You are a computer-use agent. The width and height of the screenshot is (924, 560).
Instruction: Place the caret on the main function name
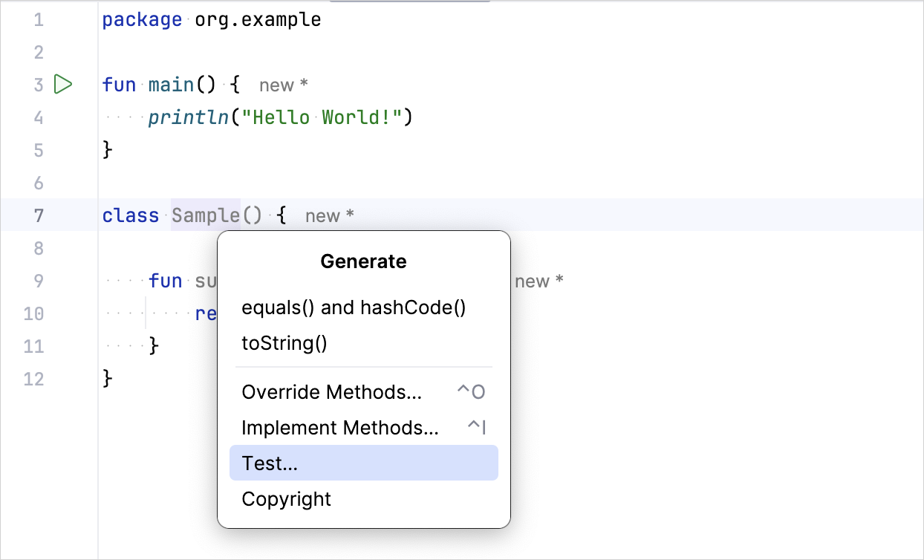click(x=171, y=85)
